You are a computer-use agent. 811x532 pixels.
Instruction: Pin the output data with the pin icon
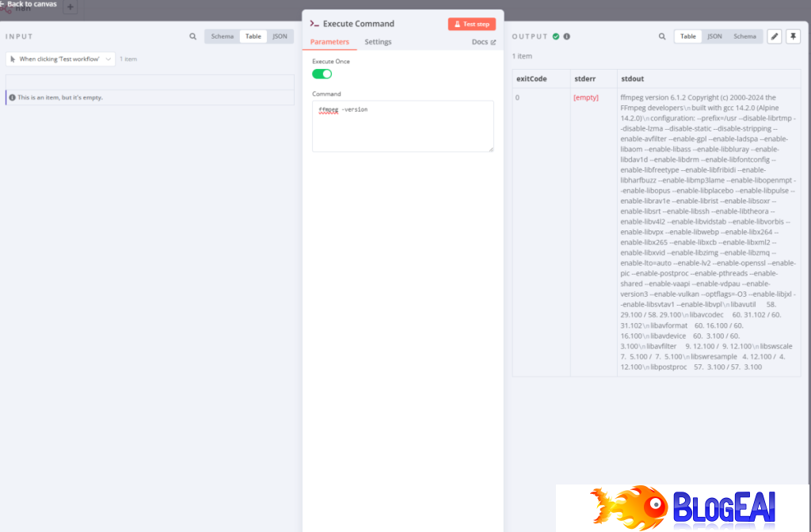(793, 36)
